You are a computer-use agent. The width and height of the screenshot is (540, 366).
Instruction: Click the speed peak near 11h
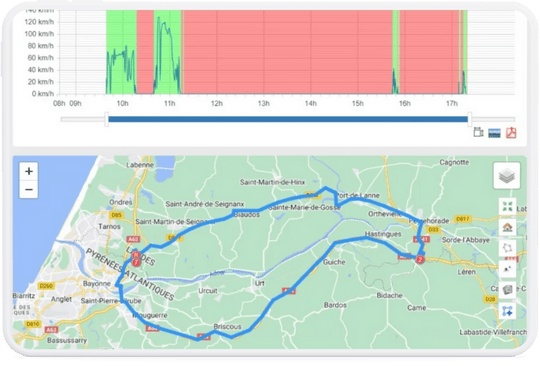[x=159, y=19]
